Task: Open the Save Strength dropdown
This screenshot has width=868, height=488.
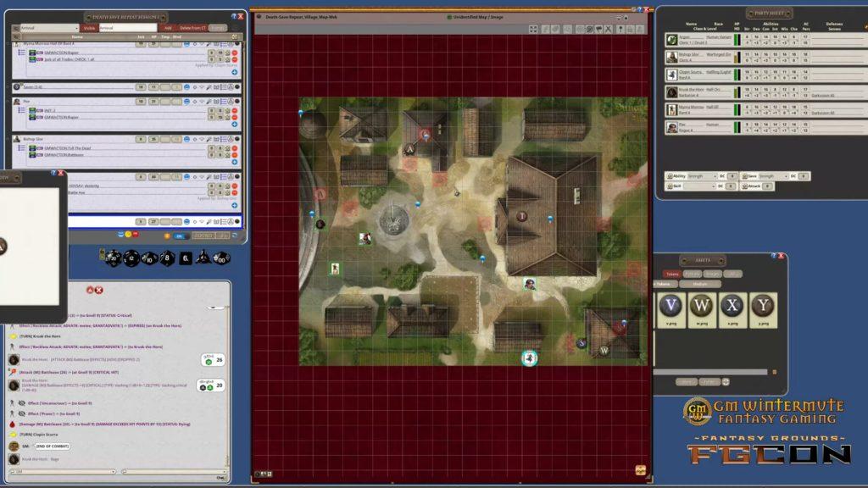Action: [x=772, y=176]
